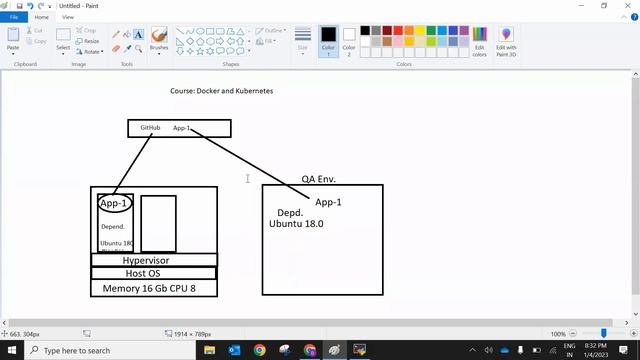Click the Brushes tool icon

[159, 35]
